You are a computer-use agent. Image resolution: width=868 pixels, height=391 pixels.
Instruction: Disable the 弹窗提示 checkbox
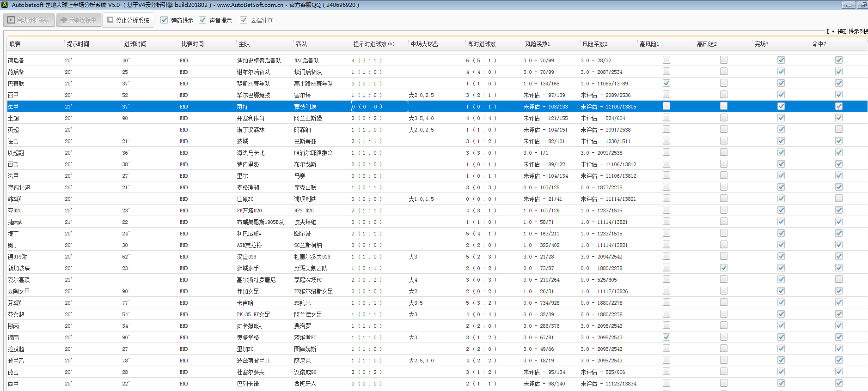point(164,20)
